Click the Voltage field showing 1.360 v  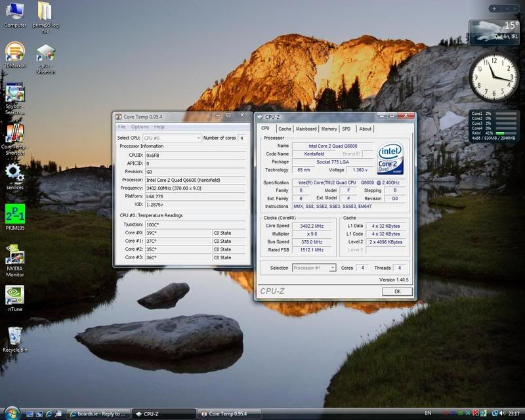point(360,170)
